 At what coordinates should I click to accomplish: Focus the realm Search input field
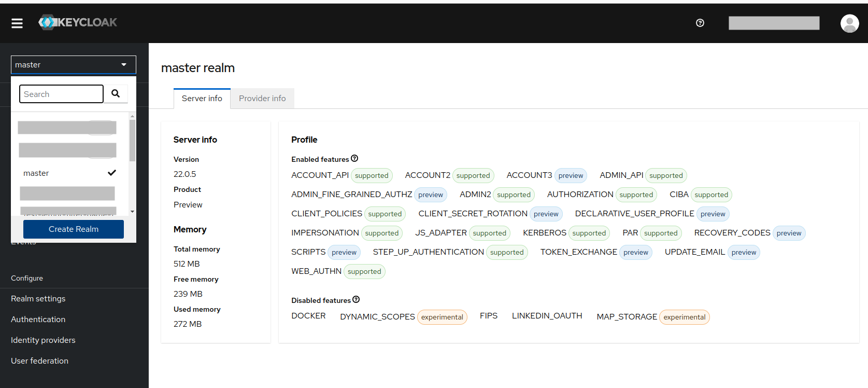61,94
